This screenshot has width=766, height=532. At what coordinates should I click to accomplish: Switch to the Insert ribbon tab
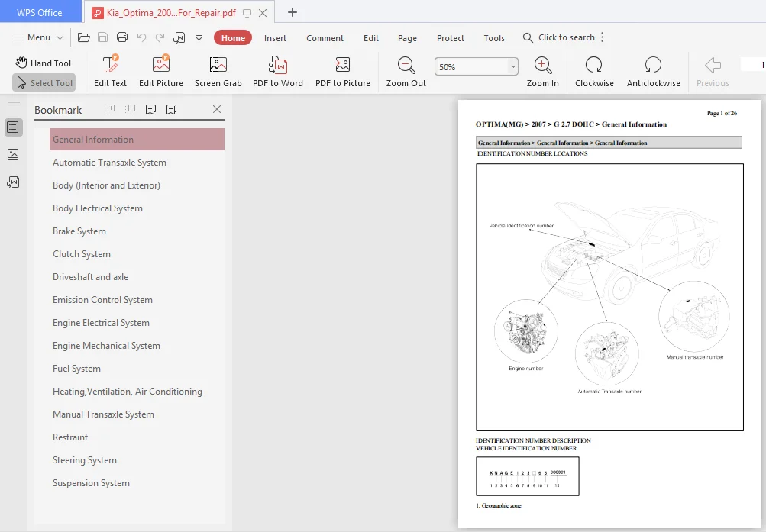[x=275, y=38]
